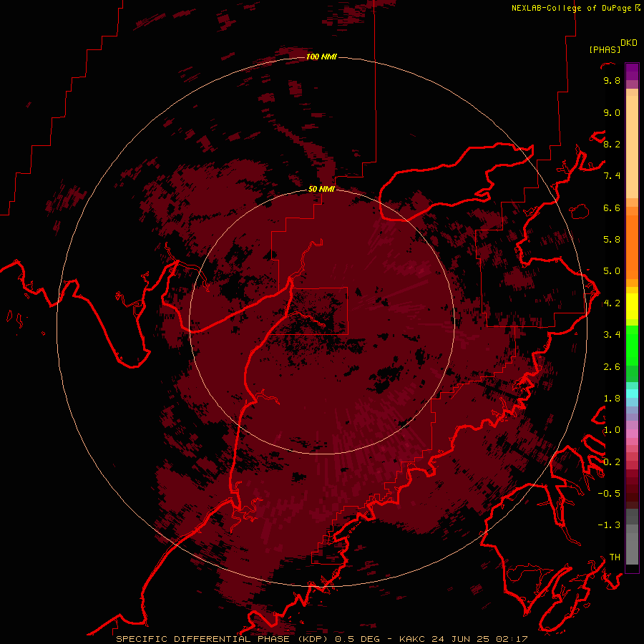The width and height of the screenshot is (644, 644).
Task: Click the bright green segment of the color bar
Action: 632,346
